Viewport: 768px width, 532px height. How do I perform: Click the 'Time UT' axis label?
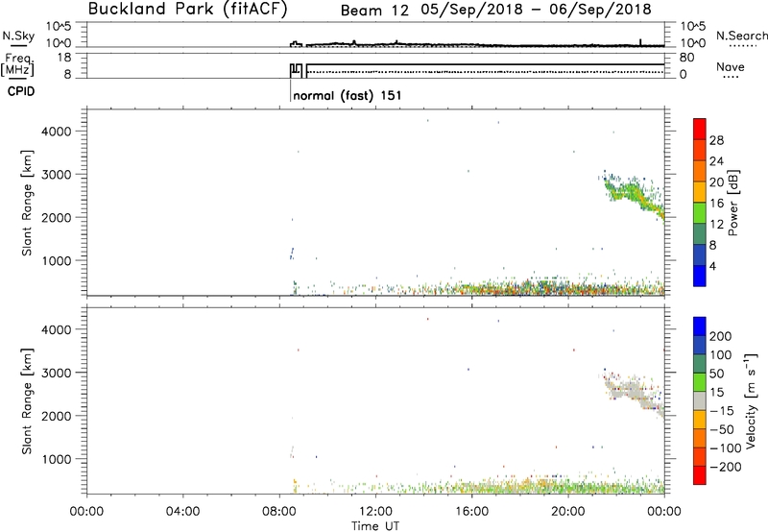click(375, 526)
